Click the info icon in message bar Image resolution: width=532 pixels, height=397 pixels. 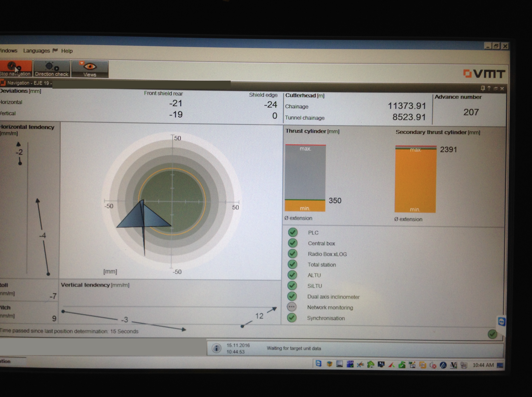(x=216, y=348)
